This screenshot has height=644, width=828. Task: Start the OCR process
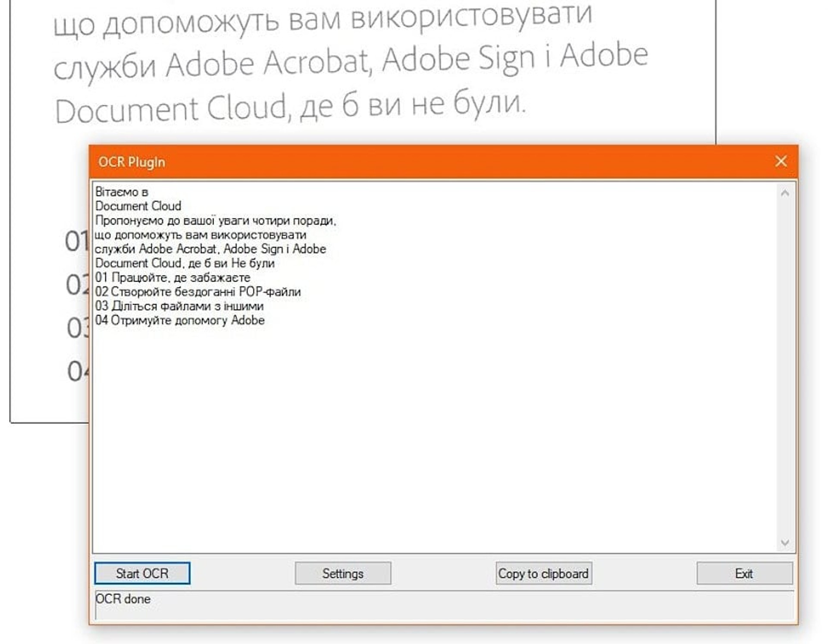coord(142,573)
